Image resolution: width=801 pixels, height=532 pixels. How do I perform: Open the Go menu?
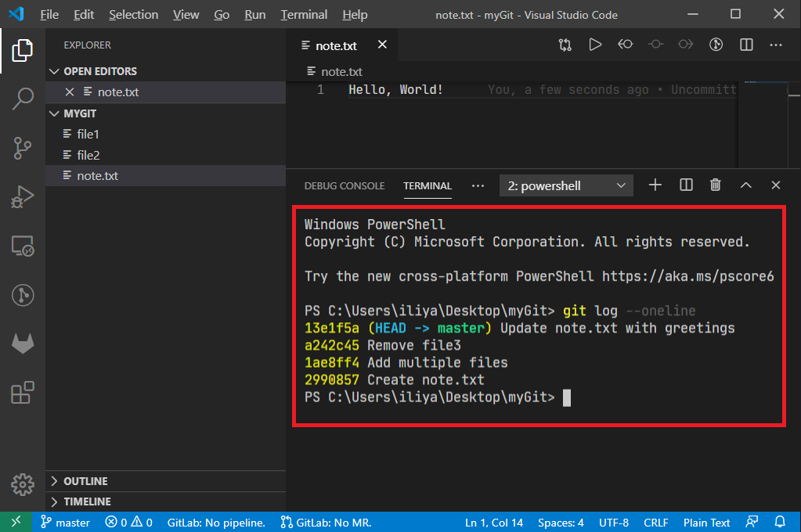[x=221, y=15]
